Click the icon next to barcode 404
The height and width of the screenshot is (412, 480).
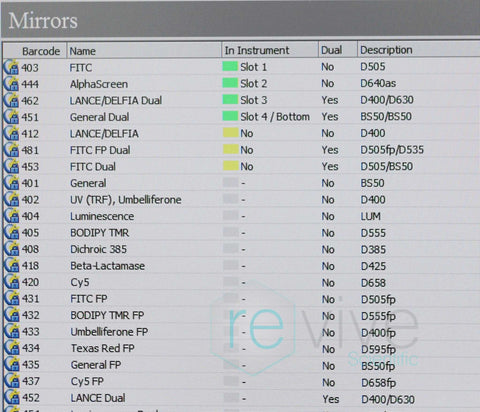(11, 216)
